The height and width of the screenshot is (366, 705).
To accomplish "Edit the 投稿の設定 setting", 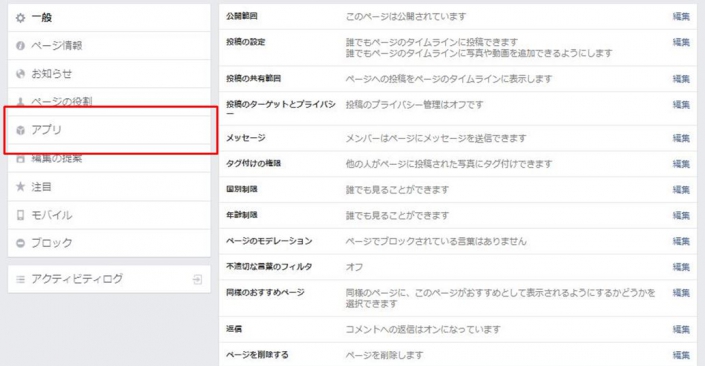I will point(681,42).
